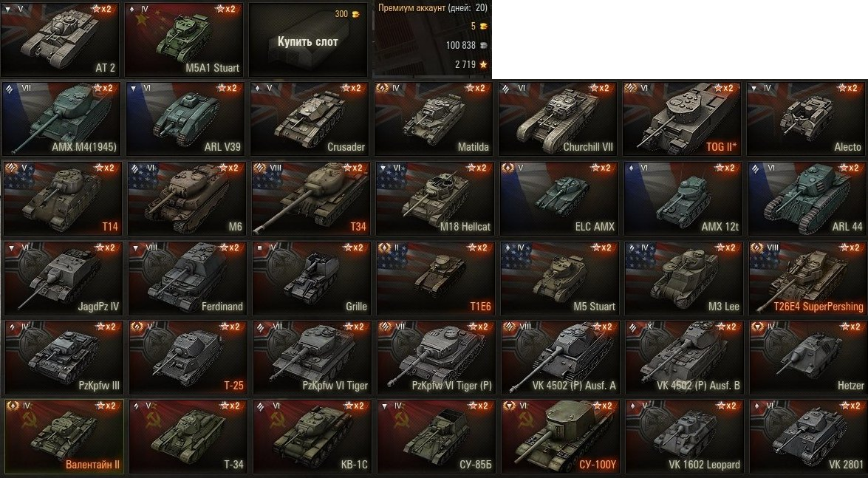Choose the PzKpfw VI Tiger (P) tank
868x478 pixels.
[435, 358]
